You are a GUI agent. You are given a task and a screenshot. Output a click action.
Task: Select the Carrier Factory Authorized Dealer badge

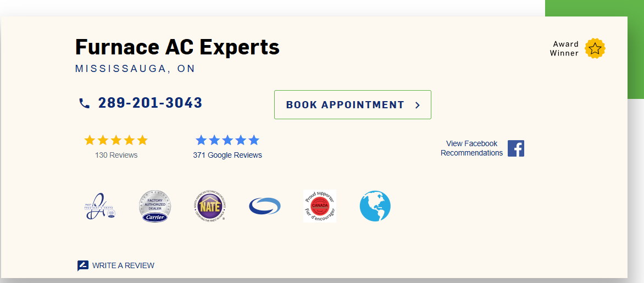pyautogui.click(x=155, y=207)
